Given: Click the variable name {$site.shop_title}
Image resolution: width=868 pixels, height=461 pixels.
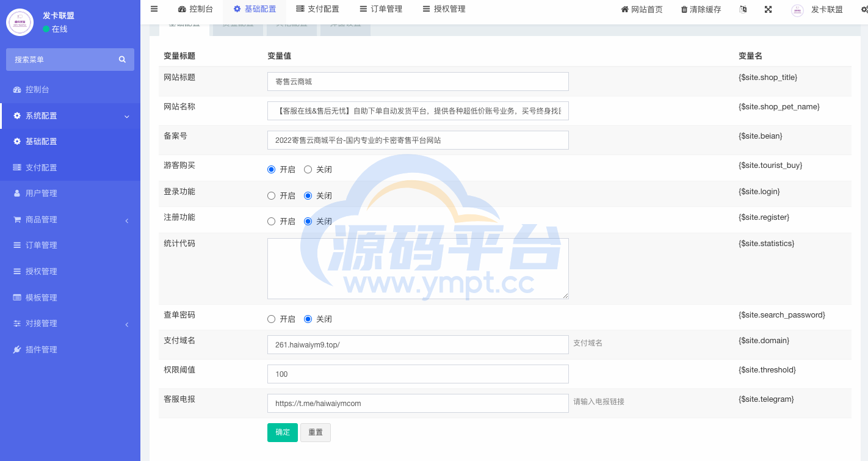Looking at the screenshot, I should [x=768, y=78].
